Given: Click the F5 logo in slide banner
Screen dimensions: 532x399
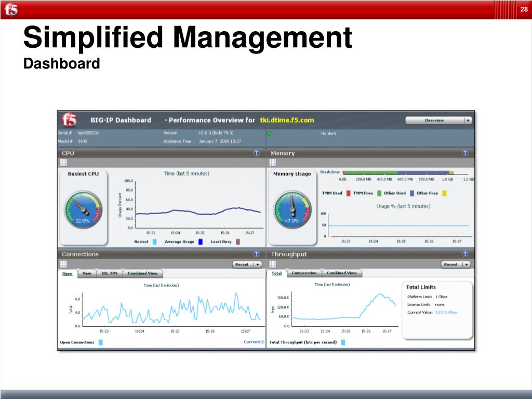Looking at the screenshot, I should (11, 9).
